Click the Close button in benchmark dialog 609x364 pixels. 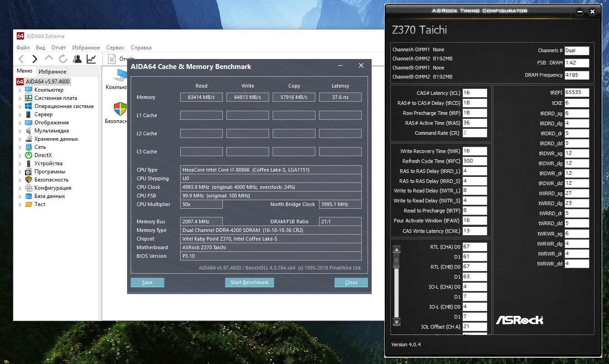tap(351, 282)
